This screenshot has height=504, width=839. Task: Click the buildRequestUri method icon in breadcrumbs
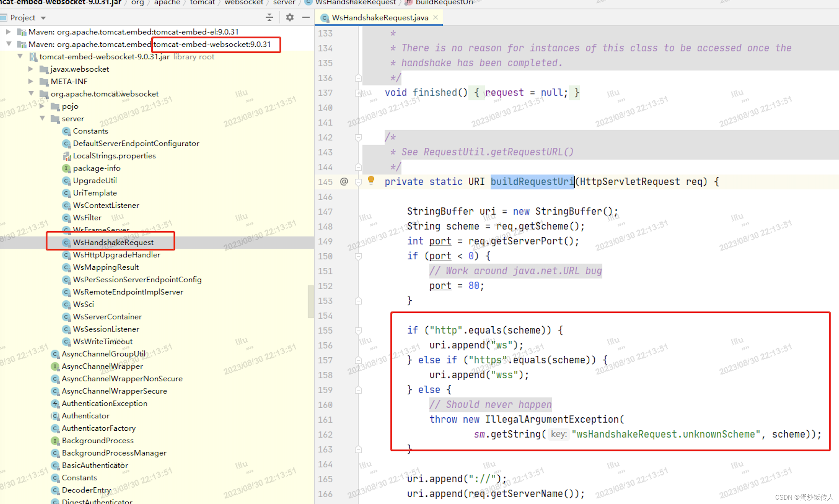click(x=408, y=3)
